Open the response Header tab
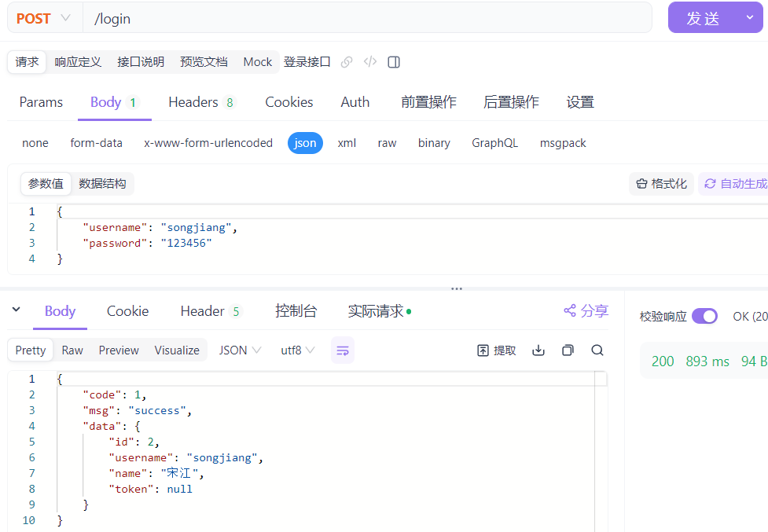Screen dimensions: 768x532 click(211, 311)
